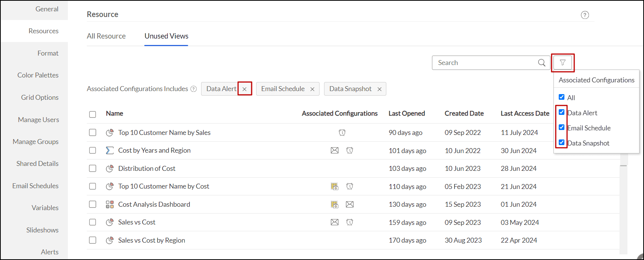Click the alert clock icon for Top 10 Customer Name by Sales
Viewport: 644px width, 260px height.
tap(342, 133)
